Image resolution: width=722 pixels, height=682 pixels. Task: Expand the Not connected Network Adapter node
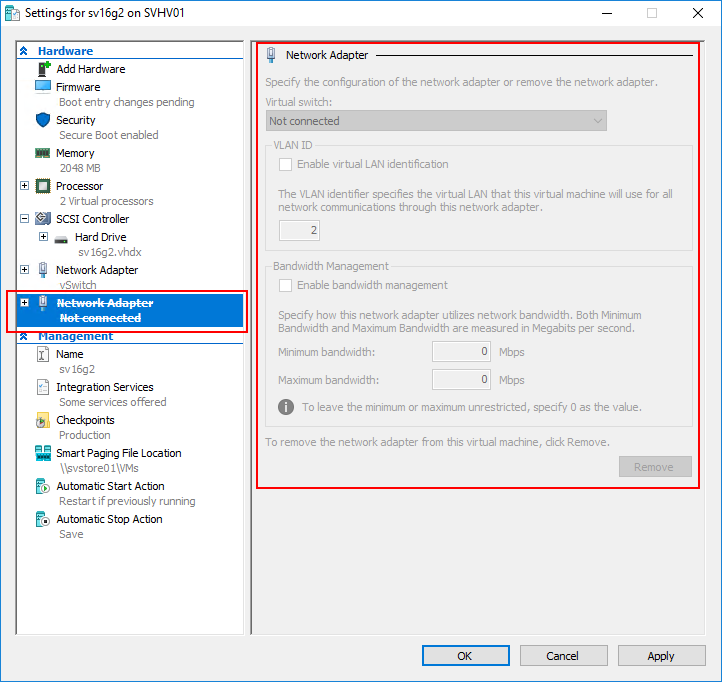coord(25,303)
